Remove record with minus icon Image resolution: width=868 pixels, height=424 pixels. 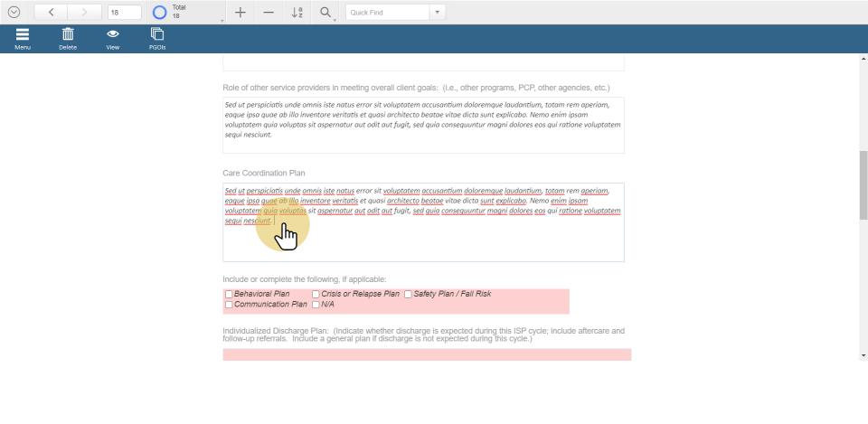[269, 13]
